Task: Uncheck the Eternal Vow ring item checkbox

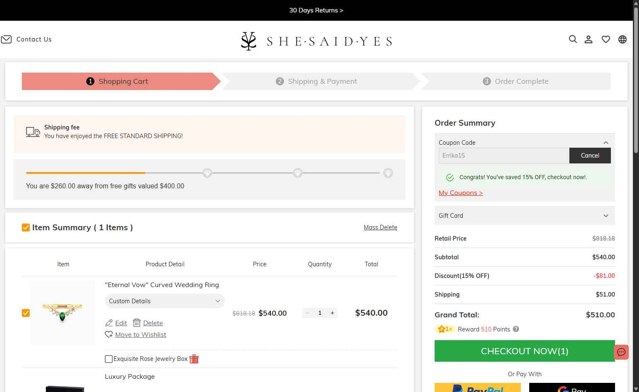Action: pyautogui.click(x=26, y=313)
